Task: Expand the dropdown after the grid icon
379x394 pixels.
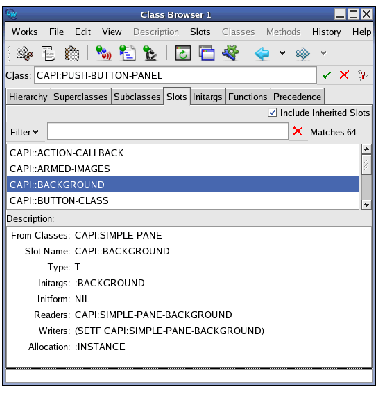Action: pos(323,53)
